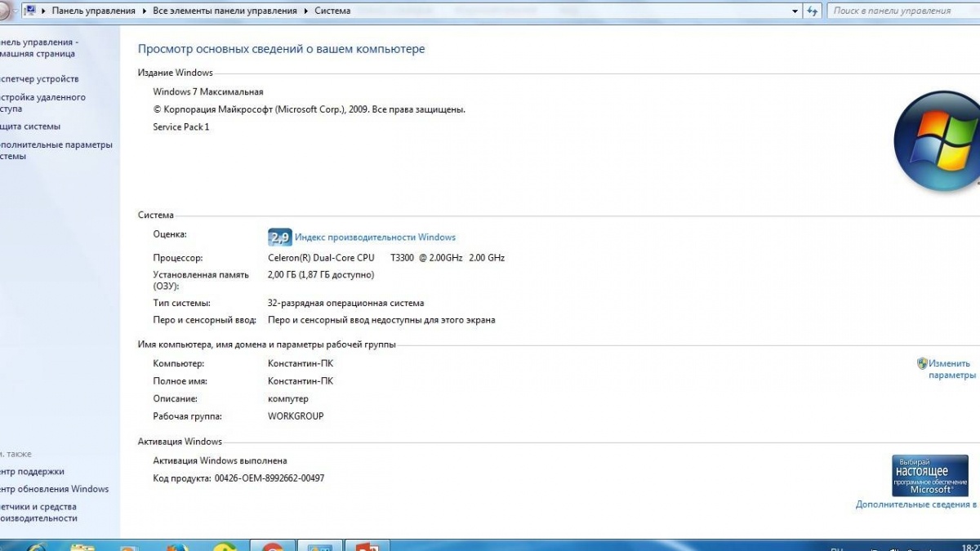Screen dimensions: 980x551
Task: Open Диспетчер устройств in the left sidebar
Action: click(39, 79)
